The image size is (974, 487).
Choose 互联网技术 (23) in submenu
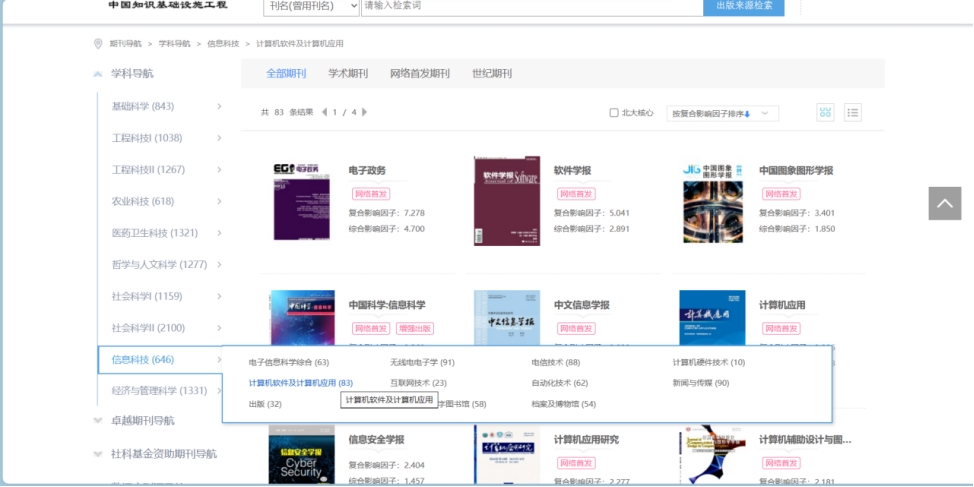coord(418,383)
